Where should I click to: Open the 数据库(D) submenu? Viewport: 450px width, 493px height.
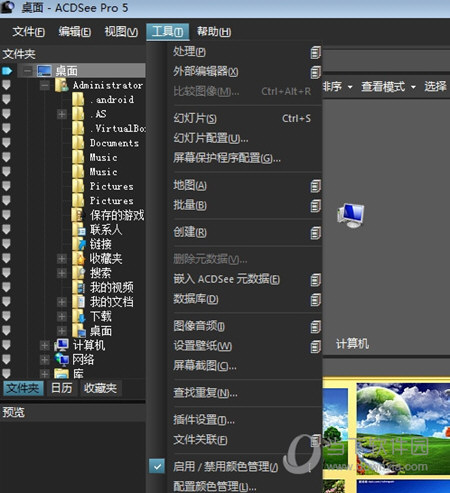244,299
